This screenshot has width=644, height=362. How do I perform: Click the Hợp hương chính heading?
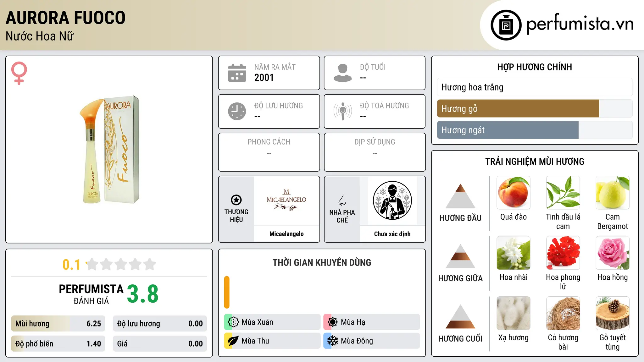[x=535, y=67]
